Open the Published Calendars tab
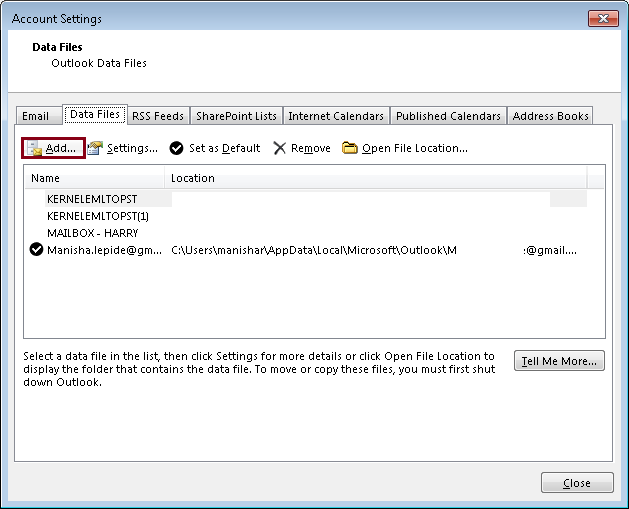The height and width of the screenshot is (509, 629). 448,116
